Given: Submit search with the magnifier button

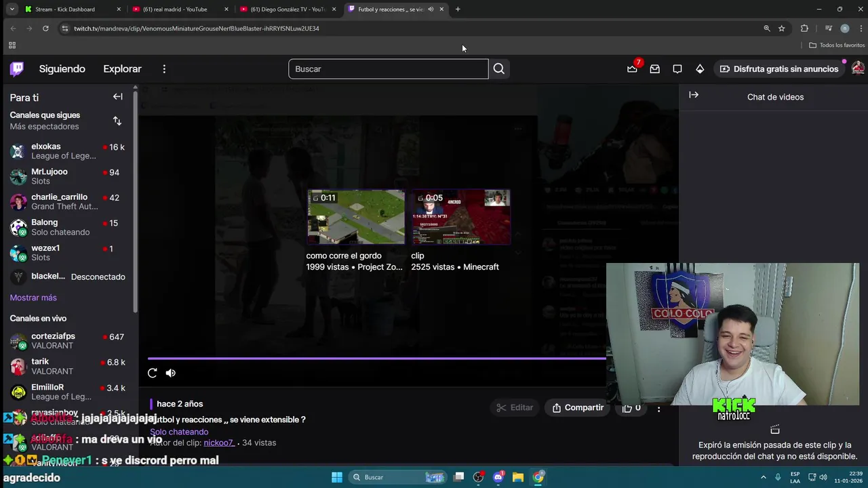Looking at the screenshot, I should click(499, 68).
